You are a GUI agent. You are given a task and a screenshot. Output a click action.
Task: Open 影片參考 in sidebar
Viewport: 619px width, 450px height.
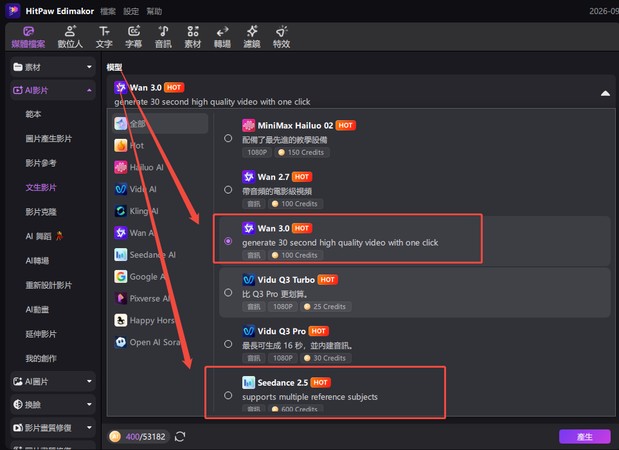click(x=41, y=163)
